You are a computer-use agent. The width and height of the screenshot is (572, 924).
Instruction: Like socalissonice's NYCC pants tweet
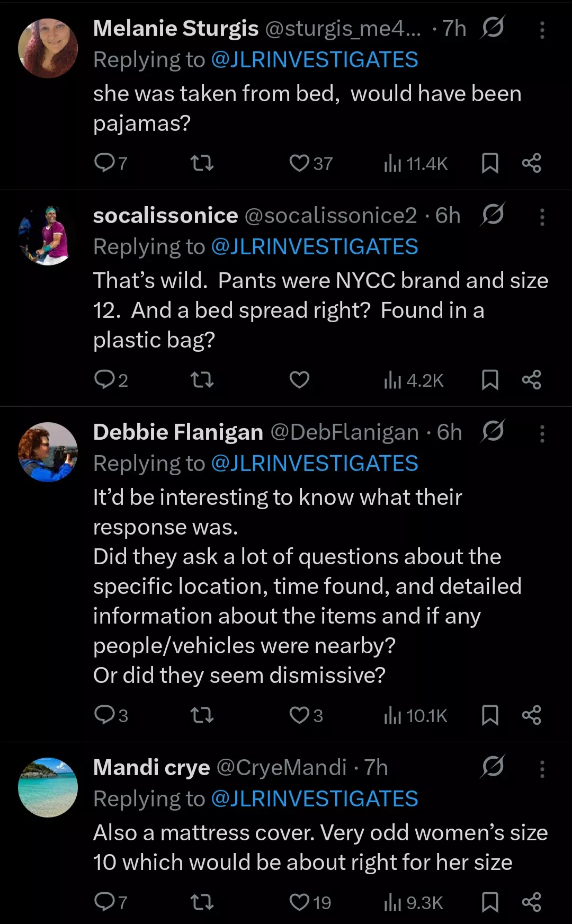coord(300,380)
